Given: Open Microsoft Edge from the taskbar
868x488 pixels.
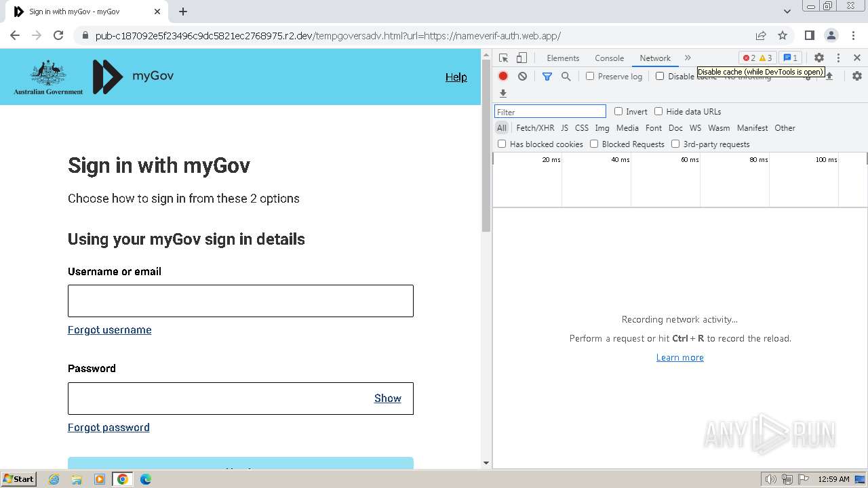Looking at the screenshot, I should coord(145,479).
